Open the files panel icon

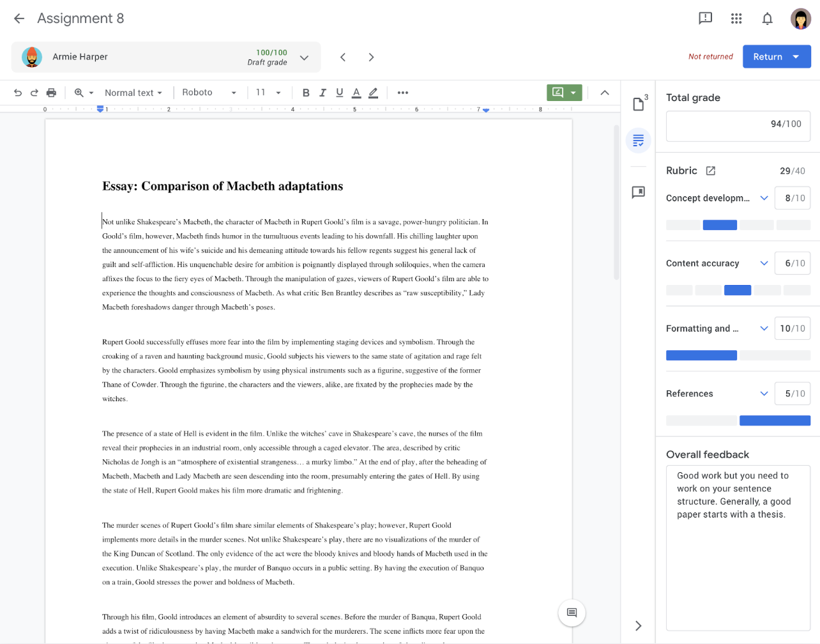[x=638, y=103]
